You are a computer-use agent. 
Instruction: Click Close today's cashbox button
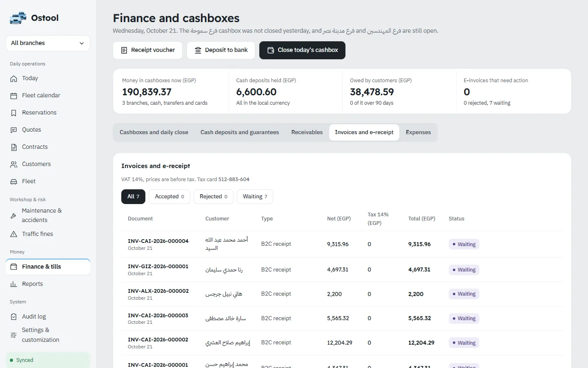(x=302, y=50)
